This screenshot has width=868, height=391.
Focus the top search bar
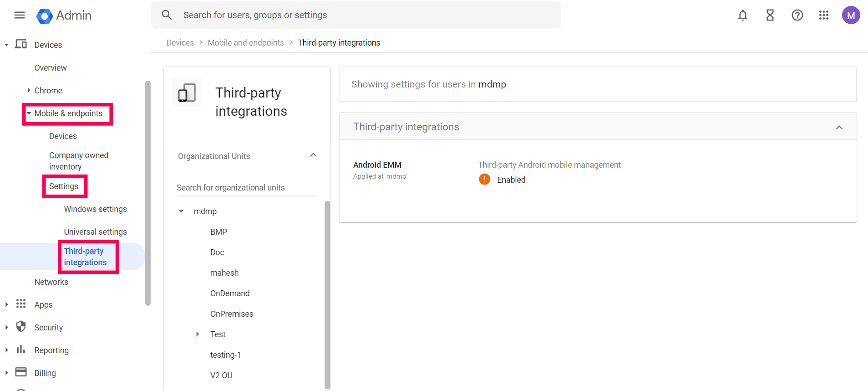[355, 15]
